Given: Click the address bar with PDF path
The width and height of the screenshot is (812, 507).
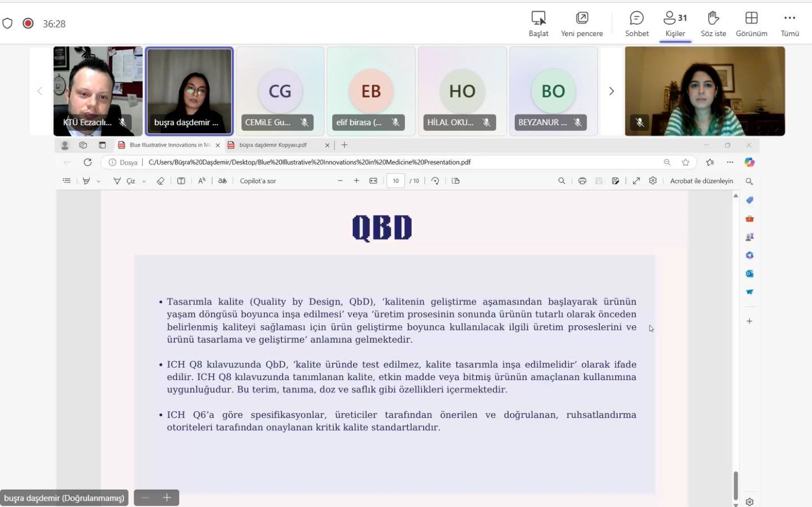Looking at the screenshot, I should click(398, 162).
